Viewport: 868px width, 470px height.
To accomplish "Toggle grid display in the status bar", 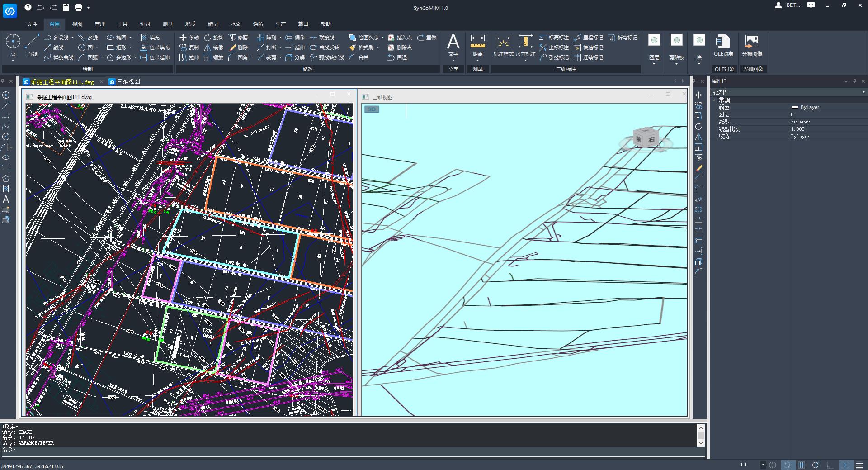I will pyautogui.click(x=802, y=465).
